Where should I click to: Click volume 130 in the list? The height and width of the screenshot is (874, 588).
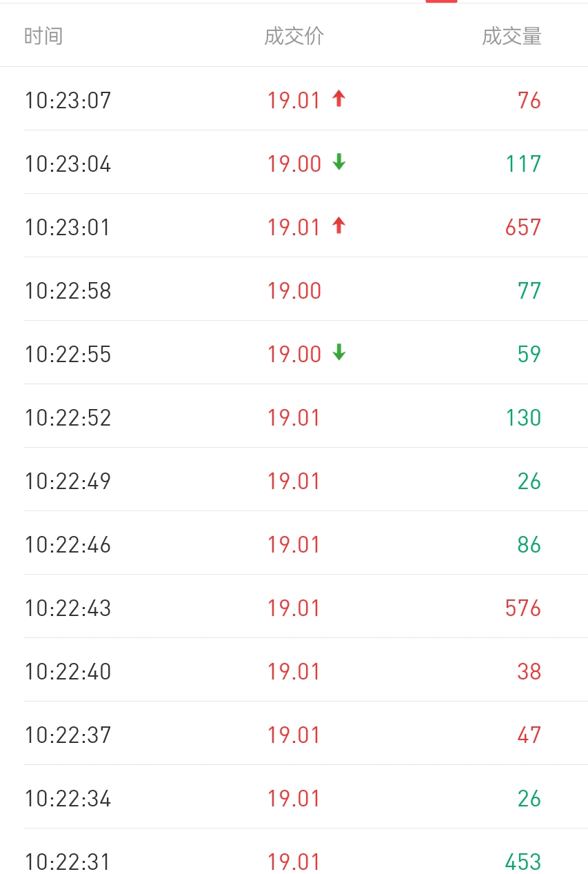coord(523,418)
